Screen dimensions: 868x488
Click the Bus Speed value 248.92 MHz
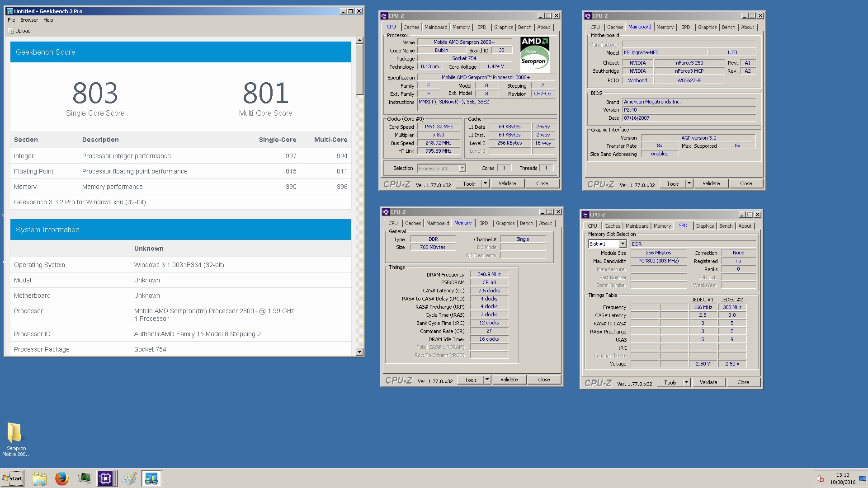coord(438,143)
